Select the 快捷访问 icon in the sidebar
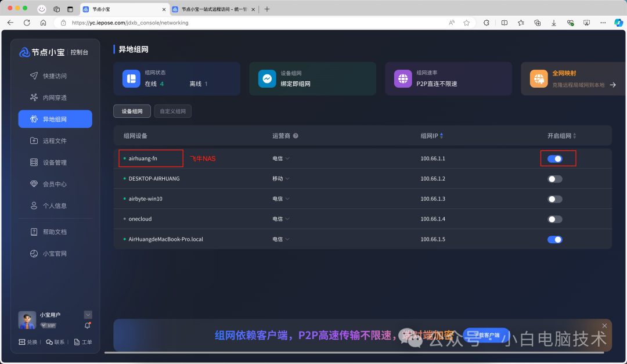The width and height of the screenshot is (627, 364). [x=35, y=75]
